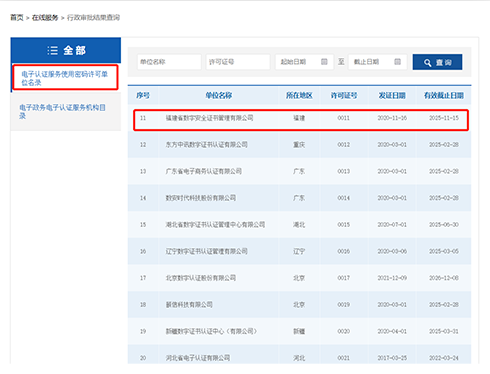Click the expiry date 2026-12-08
The height and width of the screenshot is (374, 490).
[x=444, y=278]
